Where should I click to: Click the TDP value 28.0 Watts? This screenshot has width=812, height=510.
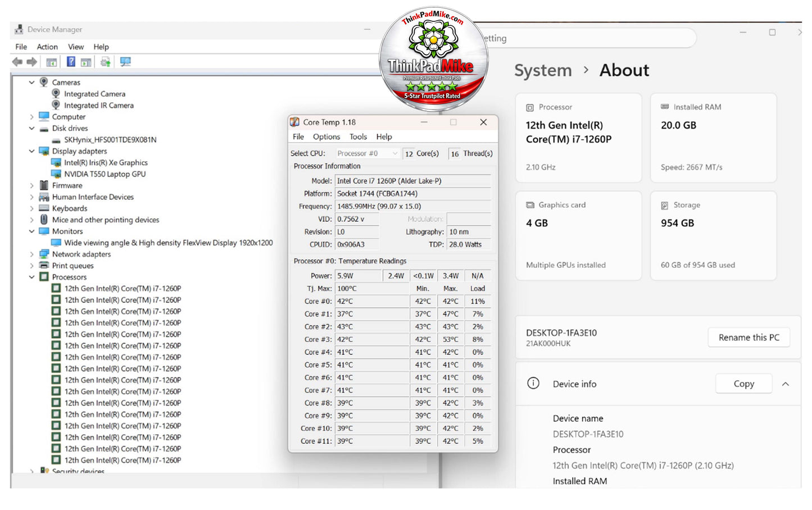pos(469,244)
